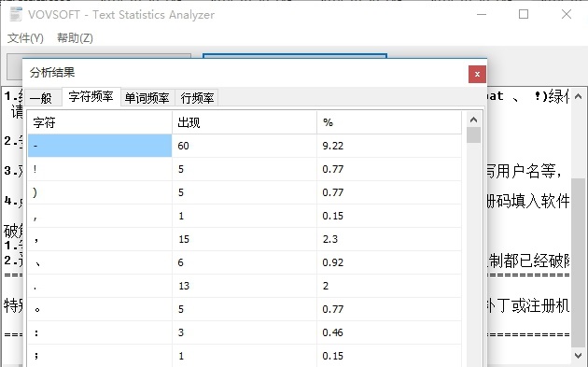
Task: Close the 分析结果 dialog with red X
Action: pos(477,75)
